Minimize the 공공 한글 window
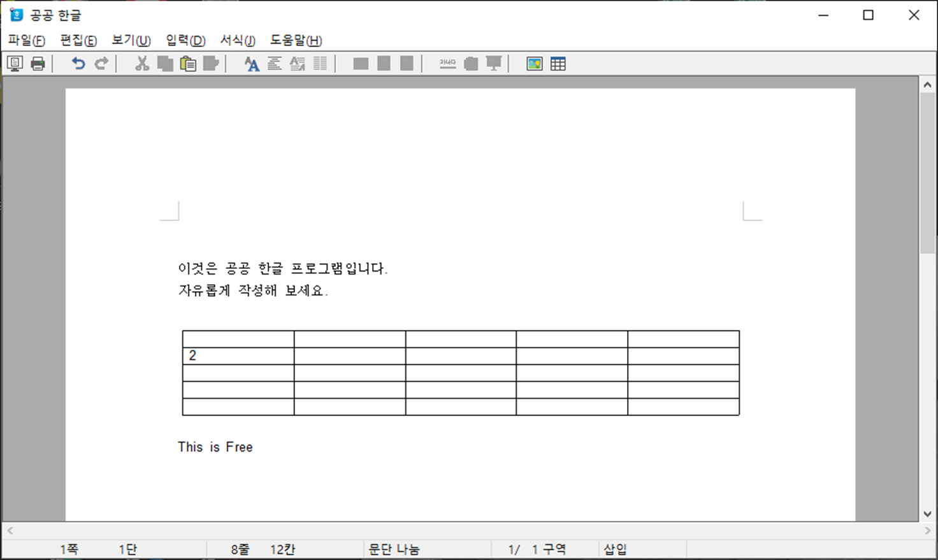The image size is (938, 560). [x=823, y=15]
